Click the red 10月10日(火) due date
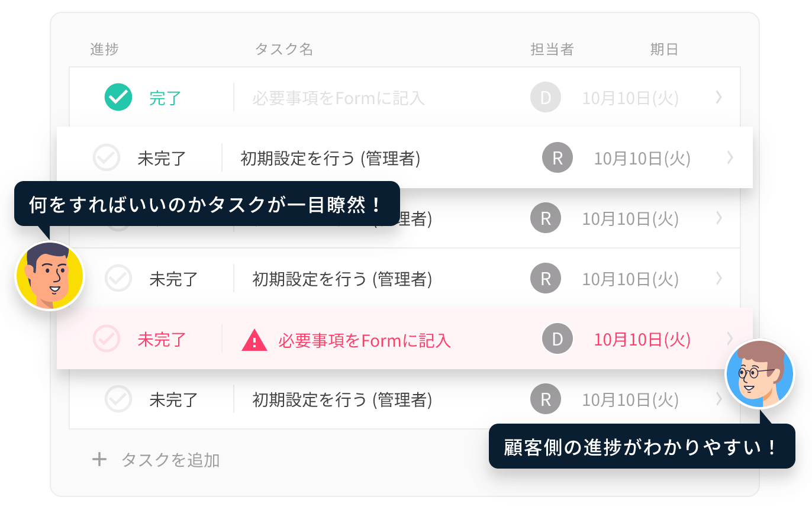This screenshot has height=510, width=812. point(642,340)
